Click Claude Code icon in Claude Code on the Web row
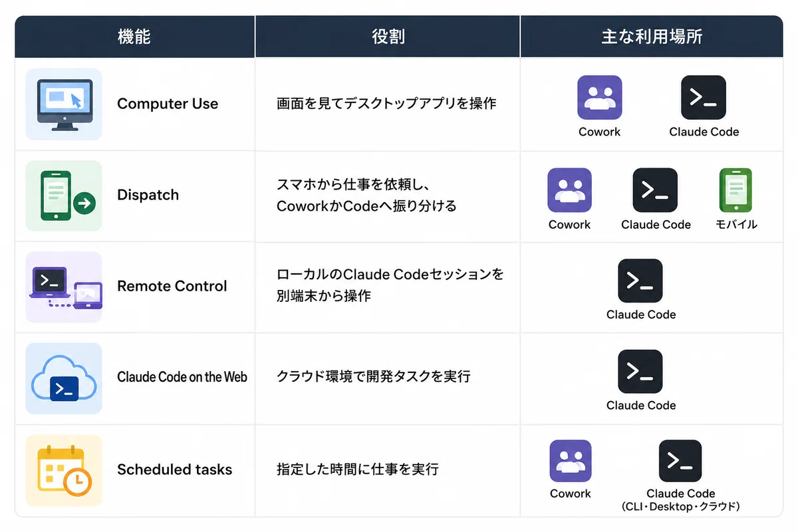The image size is (798, 532). pyautogui.click(x=640, y=372)
